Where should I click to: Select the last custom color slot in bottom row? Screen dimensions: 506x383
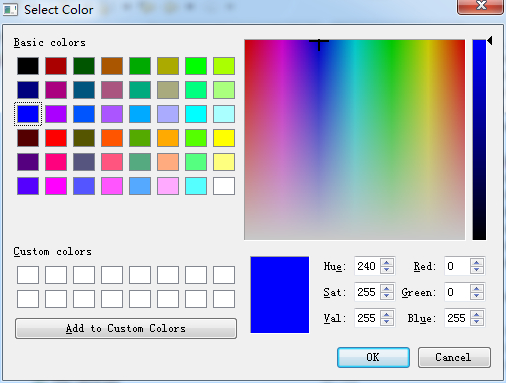tap(224, 299)
